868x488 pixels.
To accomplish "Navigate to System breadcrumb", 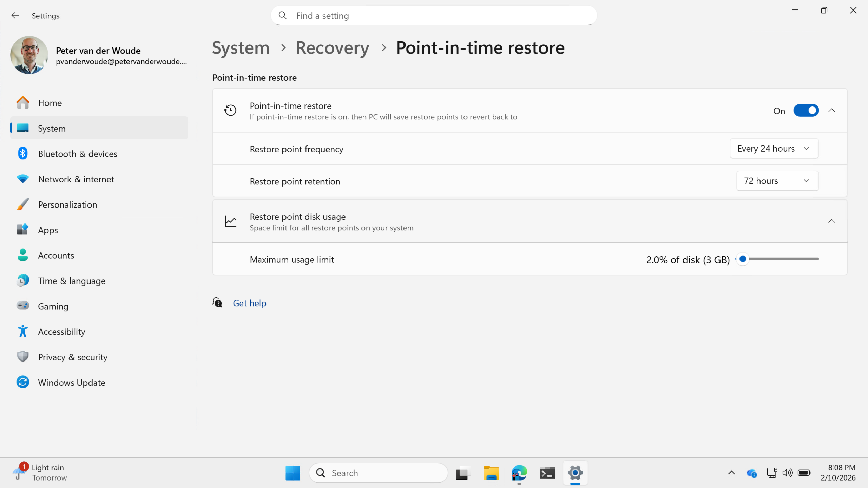I will pos(240,48).
